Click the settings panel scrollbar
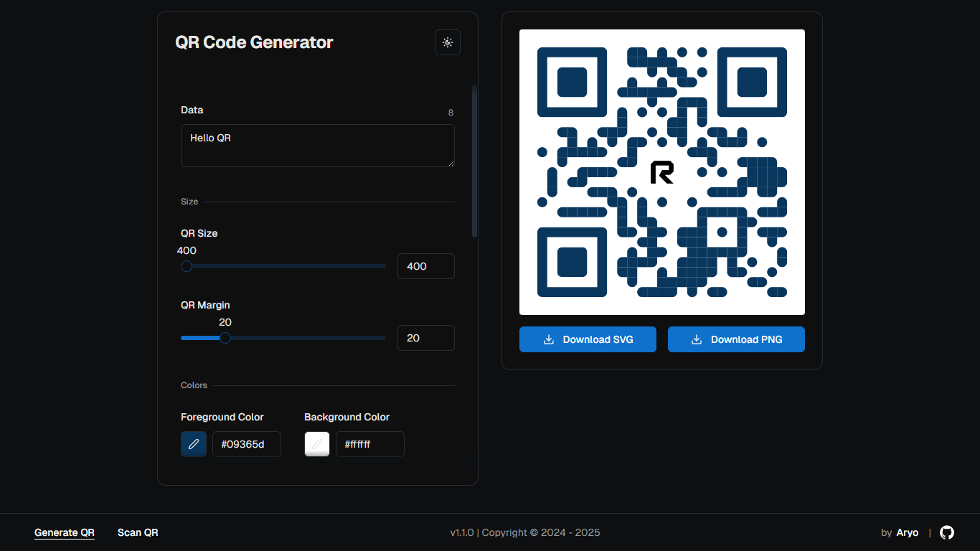This screenshot has width=980, height=551. (474, 161)
